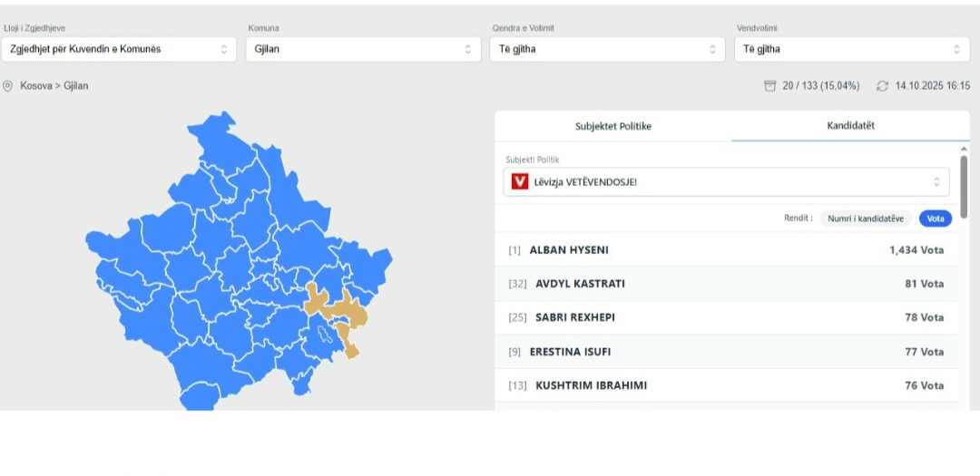Image resolution: width=980 pixels, height=476 pixels.
Task: Click the candidates list vertical scrollbar
Action: click(964, 186)
